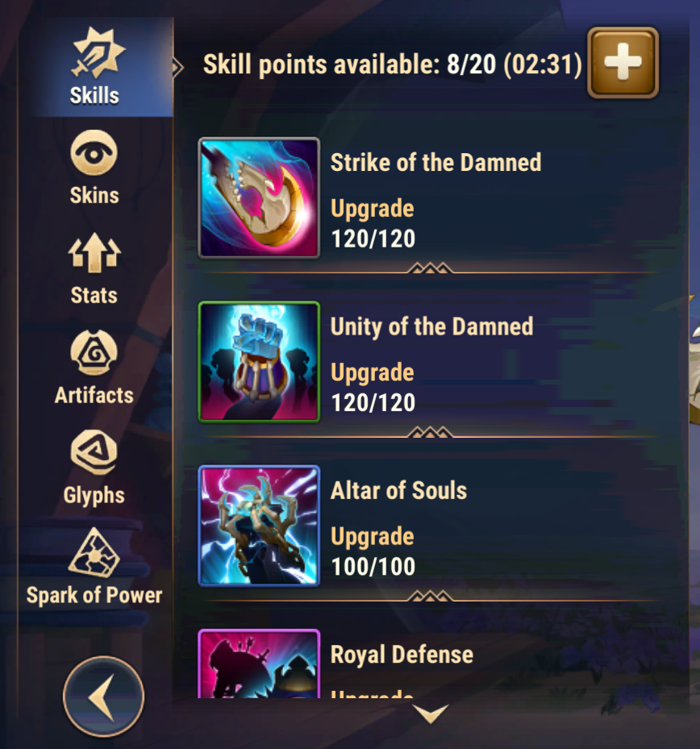Screen dimensions: 700x749
Task: Select the Altar of Souls skill icon
Action: coord(259,526)
